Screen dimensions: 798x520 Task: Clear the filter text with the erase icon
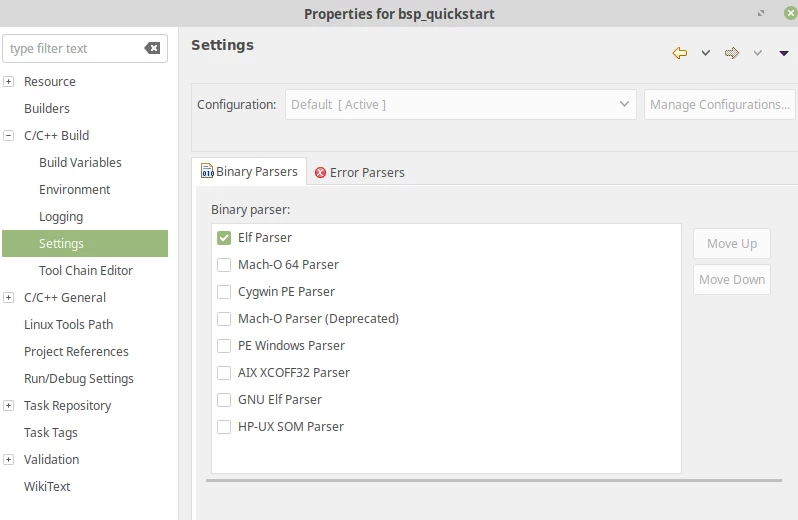[152, 48]
